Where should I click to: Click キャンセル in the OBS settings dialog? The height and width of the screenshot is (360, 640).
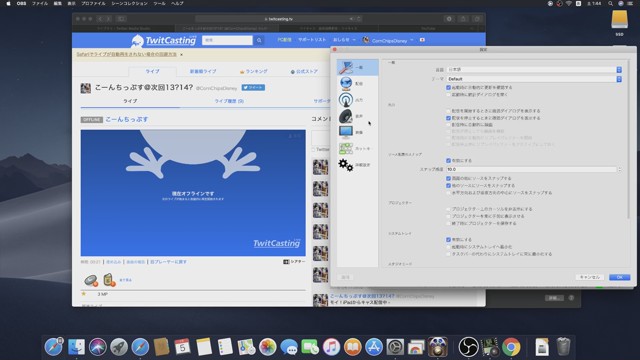(x=589, y=277)
